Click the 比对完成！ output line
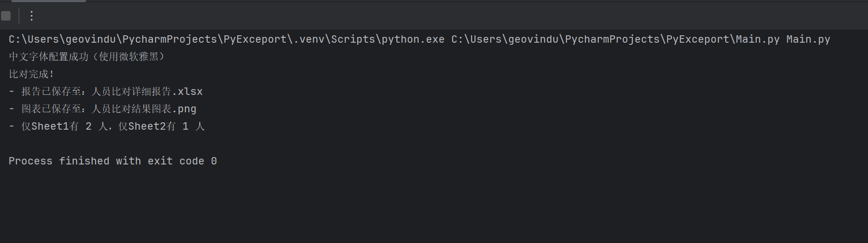The height and width of the screenshot is (243, 868). coord(32,74)
